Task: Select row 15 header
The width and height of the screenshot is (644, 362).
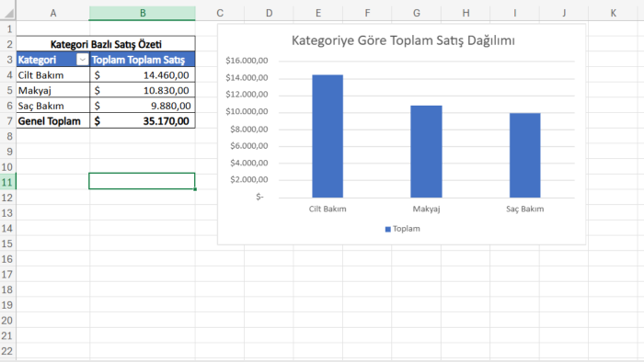Action: tap(8, 243)
